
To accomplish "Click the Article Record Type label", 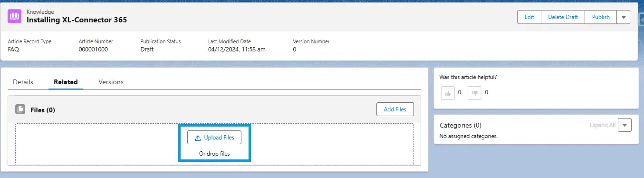I will pos(29,41).
